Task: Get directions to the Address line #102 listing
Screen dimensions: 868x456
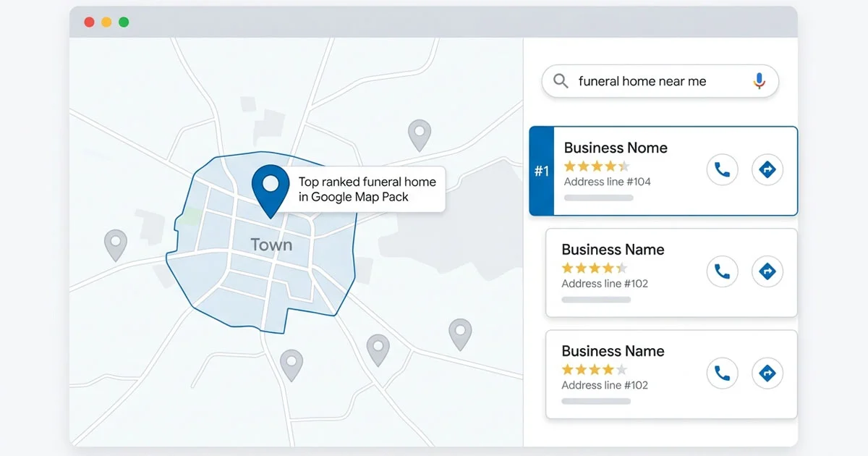Action: (x=767, y=271)
